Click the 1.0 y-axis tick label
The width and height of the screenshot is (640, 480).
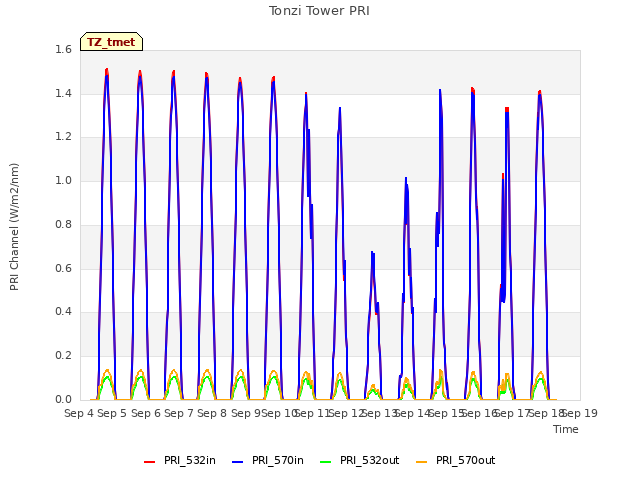pyautogui.click(x=63, y=180)
